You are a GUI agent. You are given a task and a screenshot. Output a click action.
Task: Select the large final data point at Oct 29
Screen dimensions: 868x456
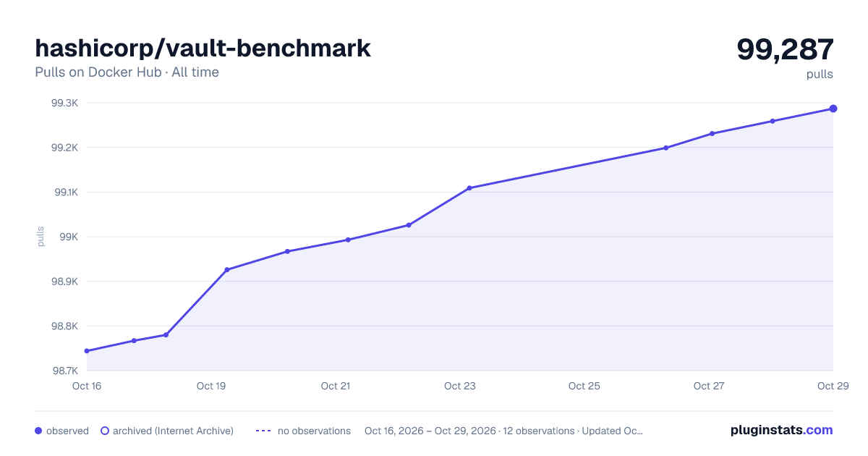click(833, 109)
